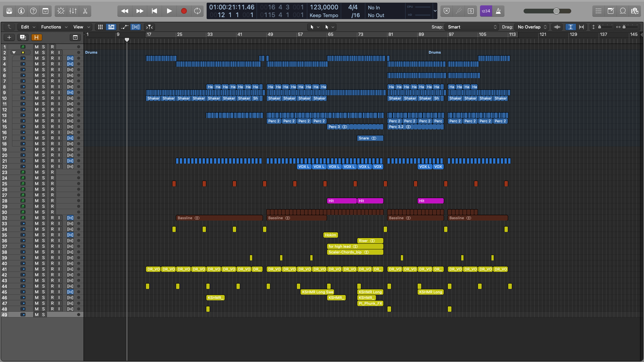Open the Media Browsers icon
Image resolution: width=644 pixels, height=362 pixels.
pyautogui.click(x=635, y=11)
